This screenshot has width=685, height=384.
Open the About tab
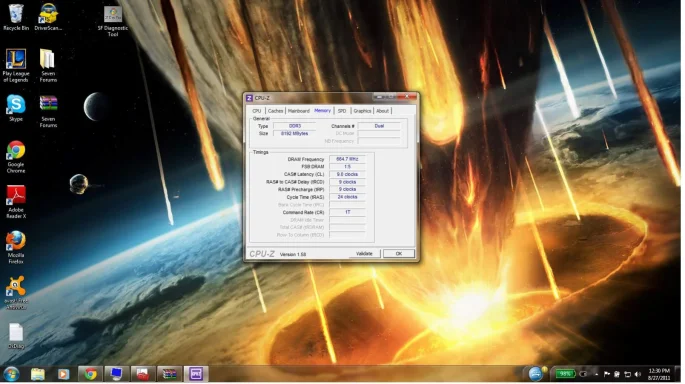tap(382, 111)
